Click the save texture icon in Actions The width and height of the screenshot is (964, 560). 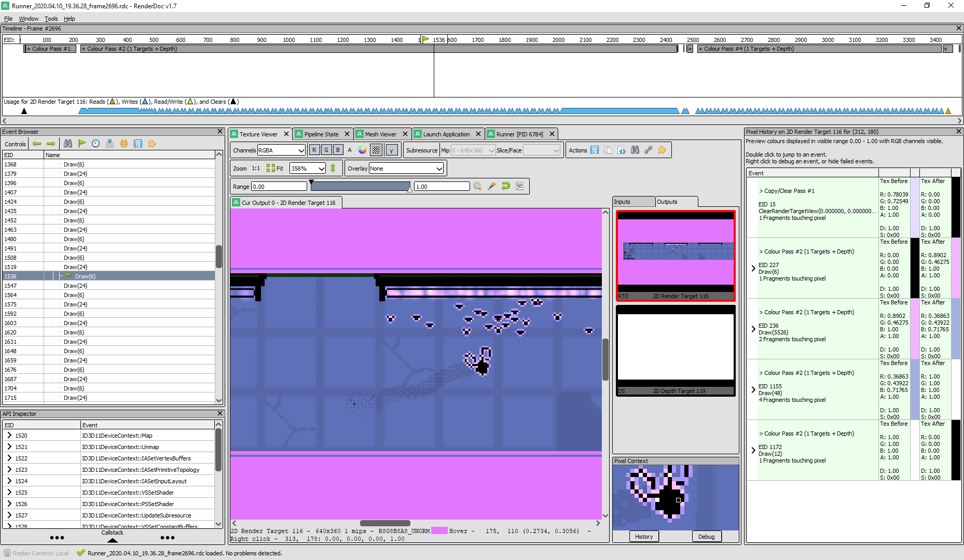[595, 150]
